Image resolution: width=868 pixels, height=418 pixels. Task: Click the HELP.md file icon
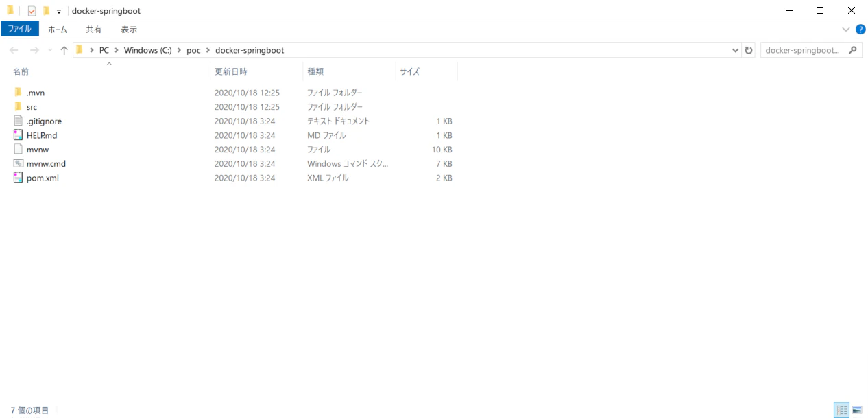[x=18, y=135]
